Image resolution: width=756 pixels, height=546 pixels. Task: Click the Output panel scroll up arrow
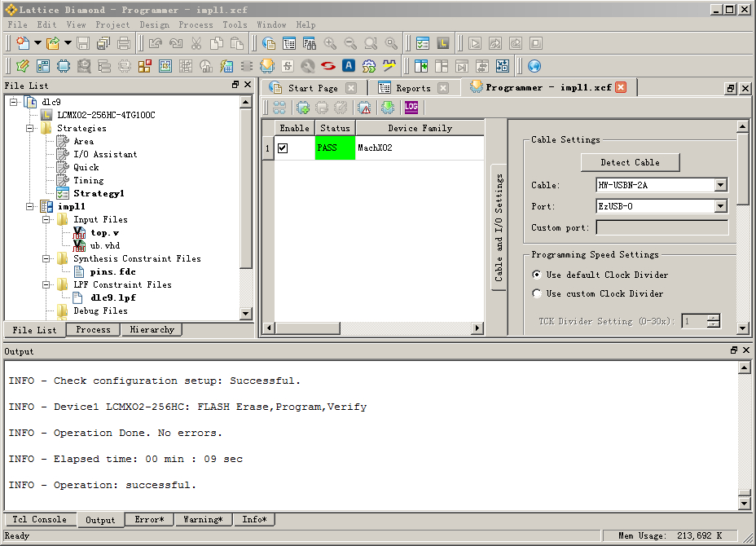coord(744,368)
